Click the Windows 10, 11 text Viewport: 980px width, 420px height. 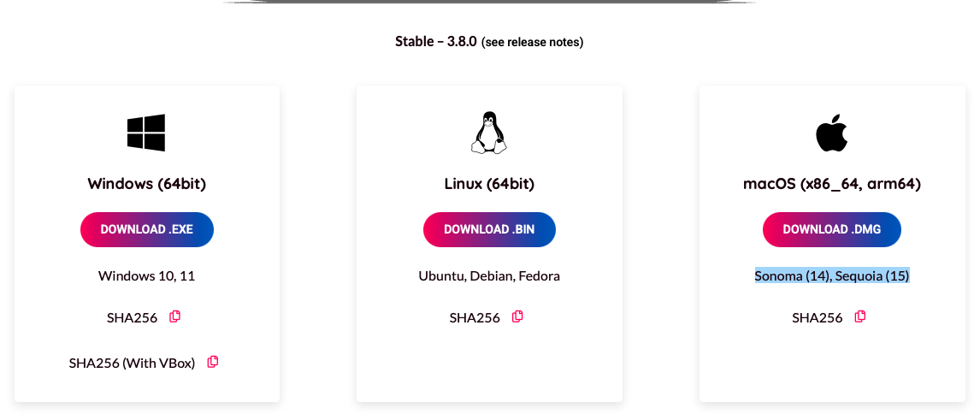(x=146, y=275)
